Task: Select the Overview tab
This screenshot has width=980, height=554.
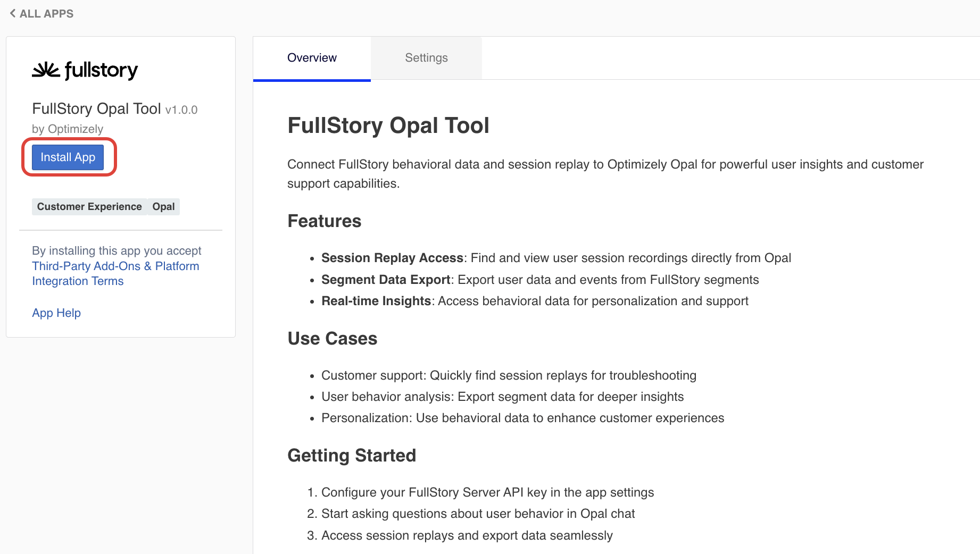Action: [312, 58]
